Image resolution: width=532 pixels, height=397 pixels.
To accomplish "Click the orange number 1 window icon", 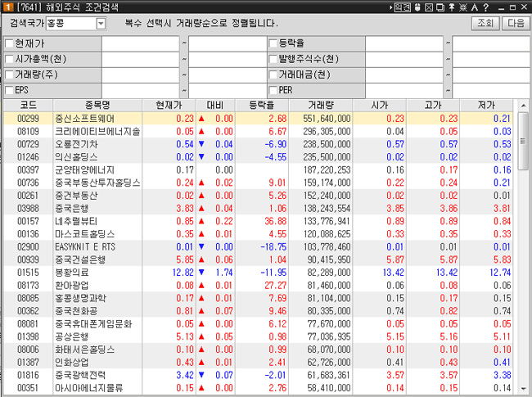I will click(x=8, y=7).
